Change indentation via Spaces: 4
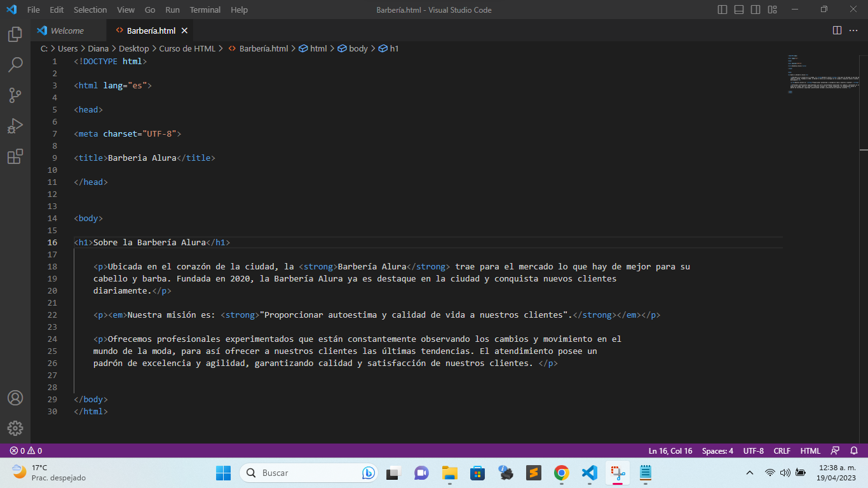This screenshot has width=868, height=488. pyautogui.click(x=717, y=451)
